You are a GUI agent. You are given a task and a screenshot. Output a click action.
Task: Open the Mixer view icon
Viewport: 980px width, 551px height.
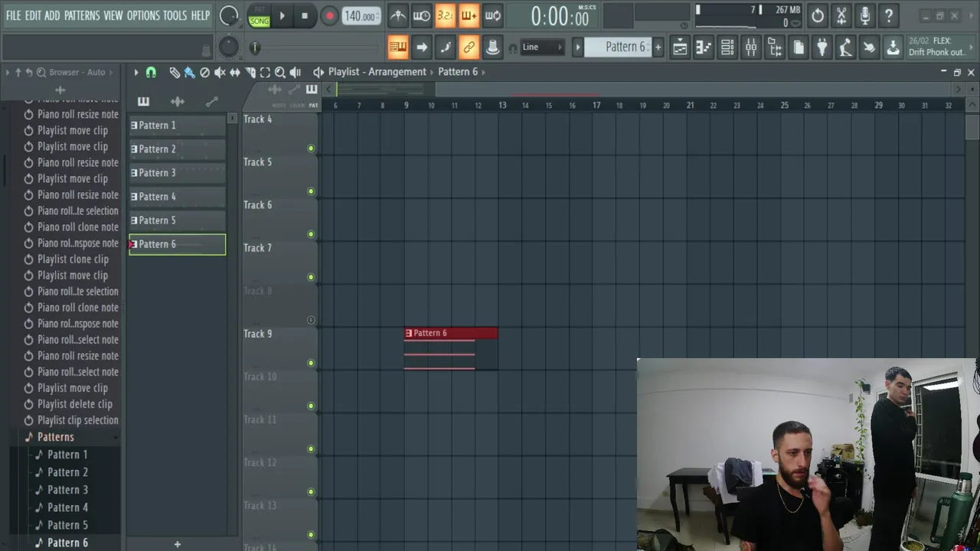(751, 47)
